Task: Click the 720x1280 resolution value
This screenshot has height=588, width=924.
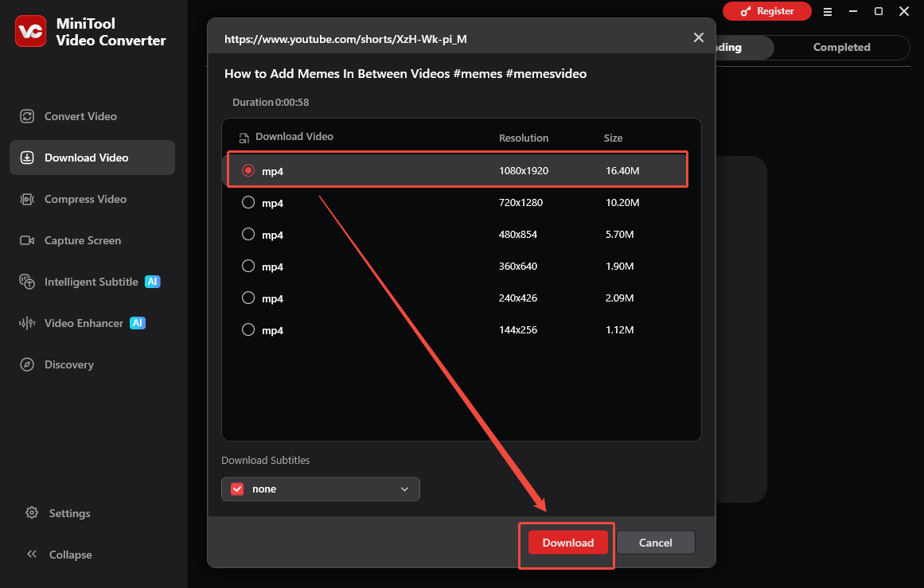Action: point(520,202)
